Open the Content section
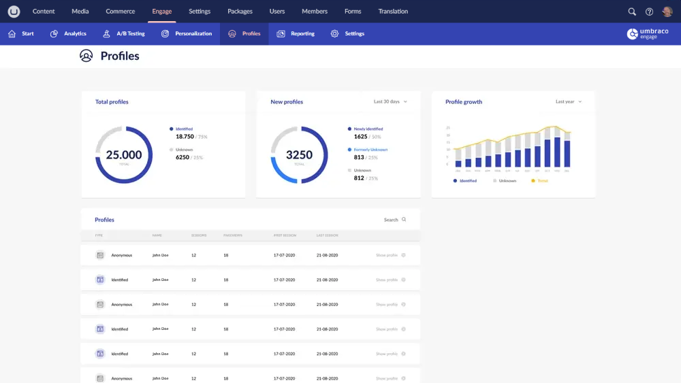Image resolution: width=681 pixels, height=383 pixels. [x=43, y=11]
